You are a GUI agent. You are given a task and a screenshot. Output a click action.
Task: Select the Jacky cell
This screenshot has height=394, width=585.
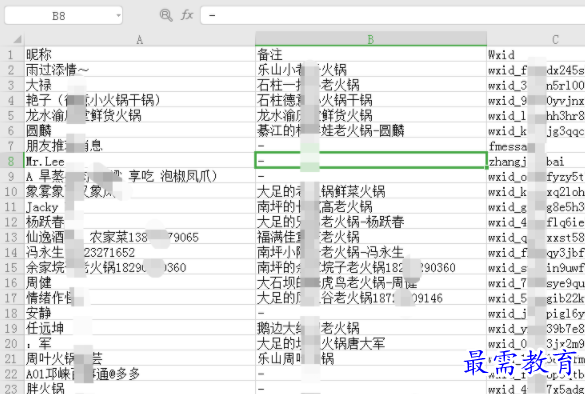pos(140,207)
